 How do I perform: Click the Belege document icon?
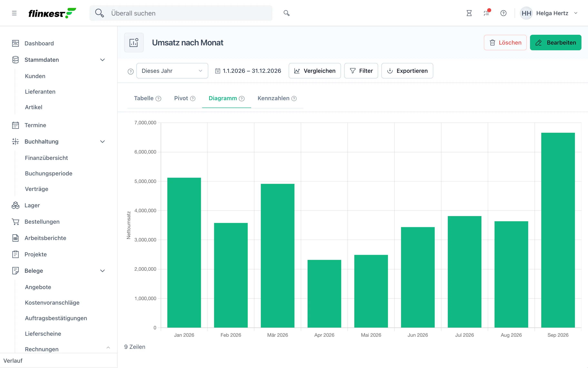(x=16, y=271)
